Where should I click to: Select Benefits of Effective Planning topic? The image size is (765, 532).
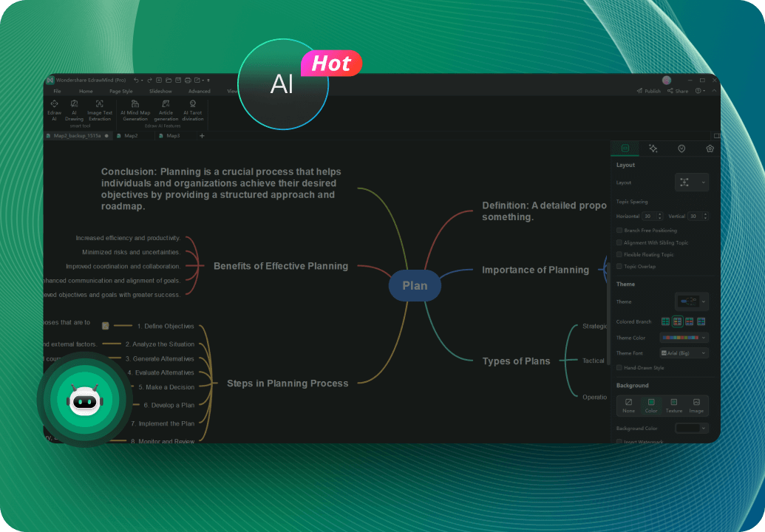coord(281,266)
